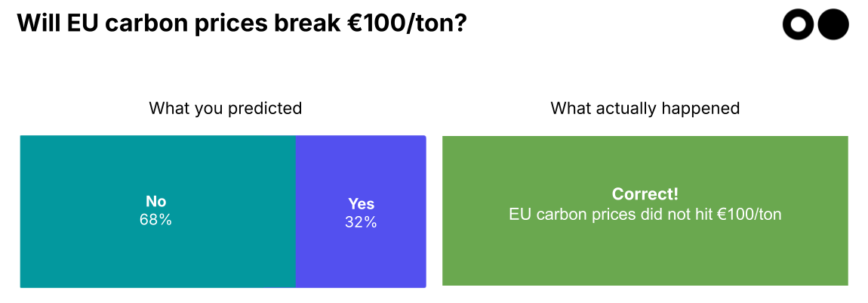Click the bold "Correct!" result text
This screenshot has width=868, height=303.
pos(645,194)
